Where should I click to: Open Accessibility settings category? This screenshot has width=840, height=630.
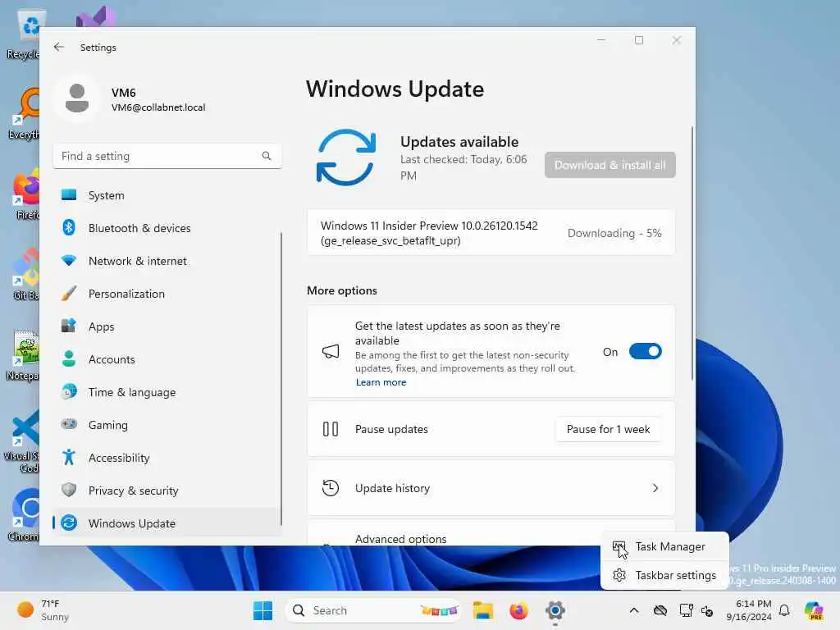167,458
